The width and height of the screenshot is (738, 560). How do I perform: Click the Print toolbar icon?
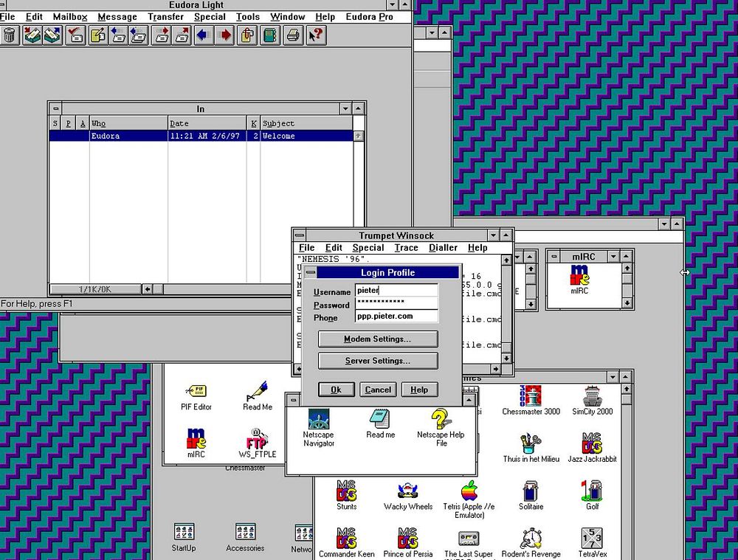[x=293, y=35]
